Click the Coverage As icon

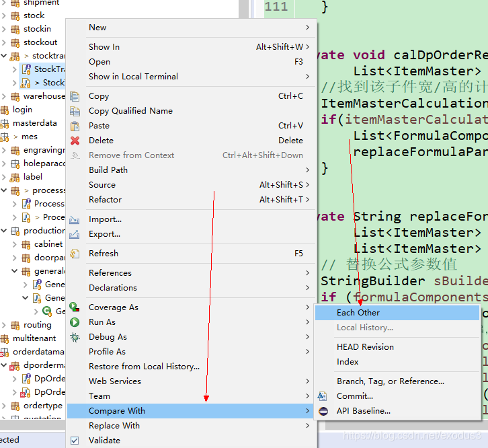[x=75, y=307]
